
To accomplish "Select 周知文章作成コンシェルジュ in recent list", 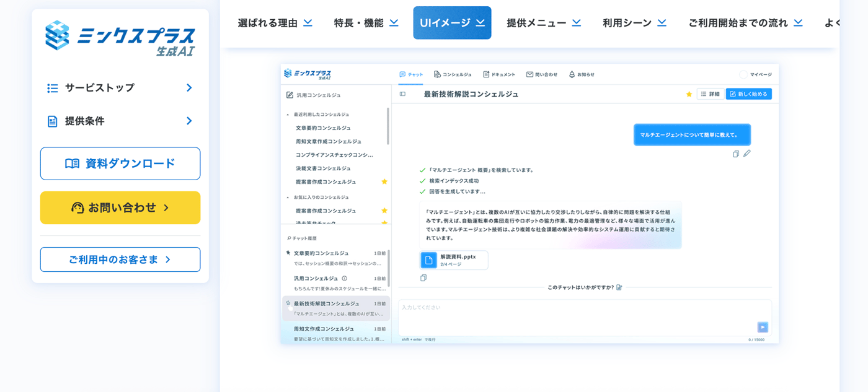I will [x=329, y=142].
